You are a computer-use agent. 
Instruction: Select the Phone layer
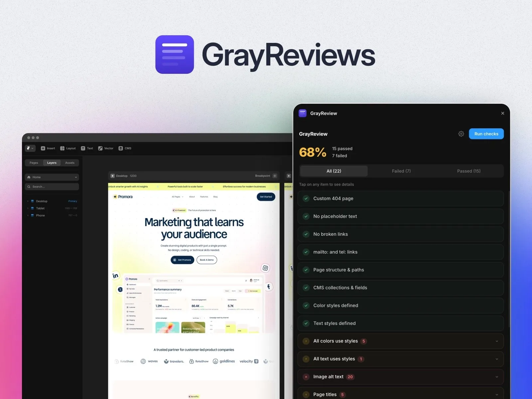click(x=40, y=215)
